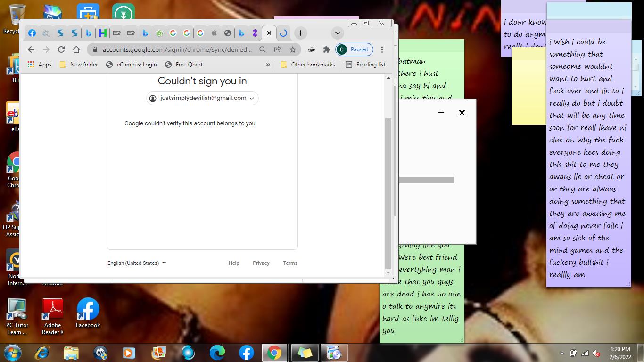Open the Chrome home page button
The image size is (644, 362).
(76, 49)
